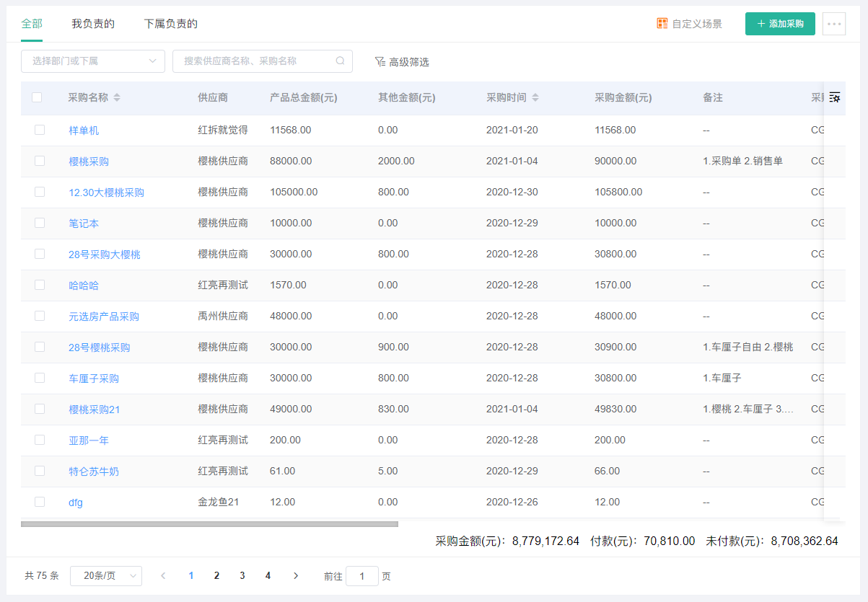
Task: Switch to the 我负责的 tab
Action: pos(93,24)
